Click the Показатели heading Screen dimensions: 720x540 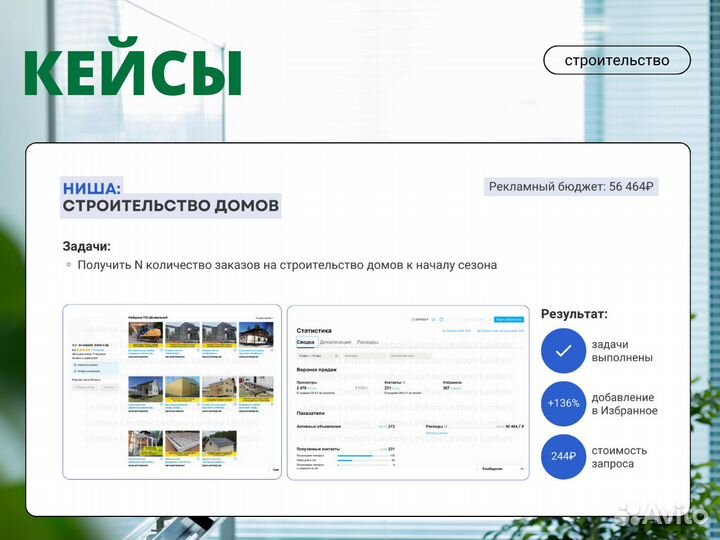tap(310, 413)
